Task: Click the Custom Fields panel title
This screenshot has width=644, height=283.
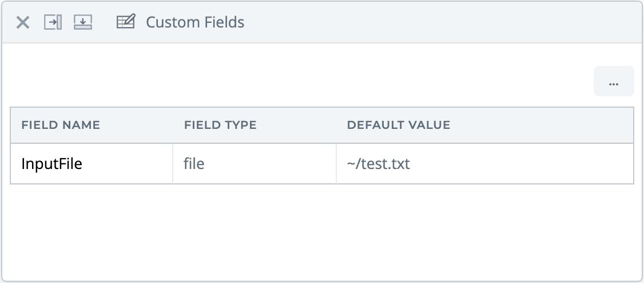Action: pyautogui.click(x=195, y=23)
